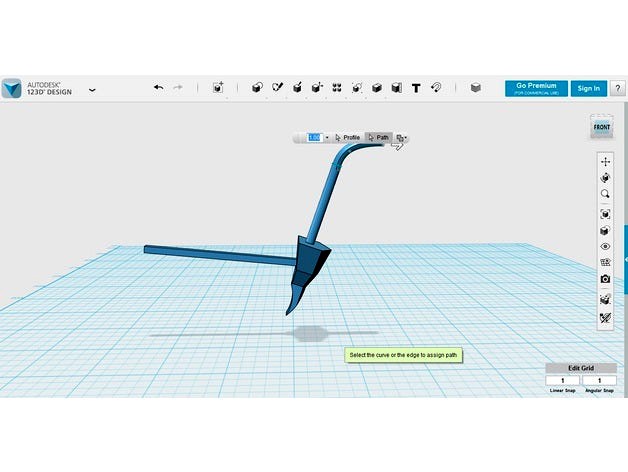Screen dimensions: 628x472
Task: Toggle visibility with the eye icon
Action: pos(605,246)
